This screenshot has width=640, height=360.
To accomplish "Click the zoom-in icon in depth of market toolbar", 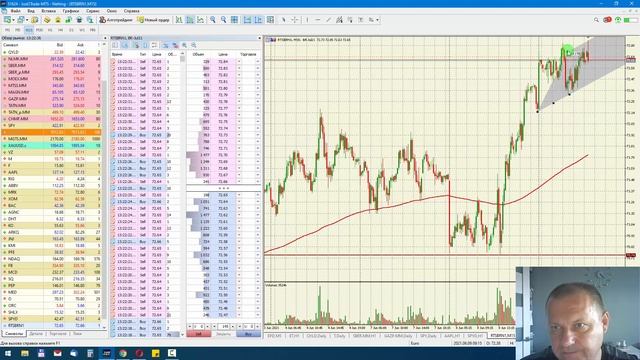I will (184, 45).
